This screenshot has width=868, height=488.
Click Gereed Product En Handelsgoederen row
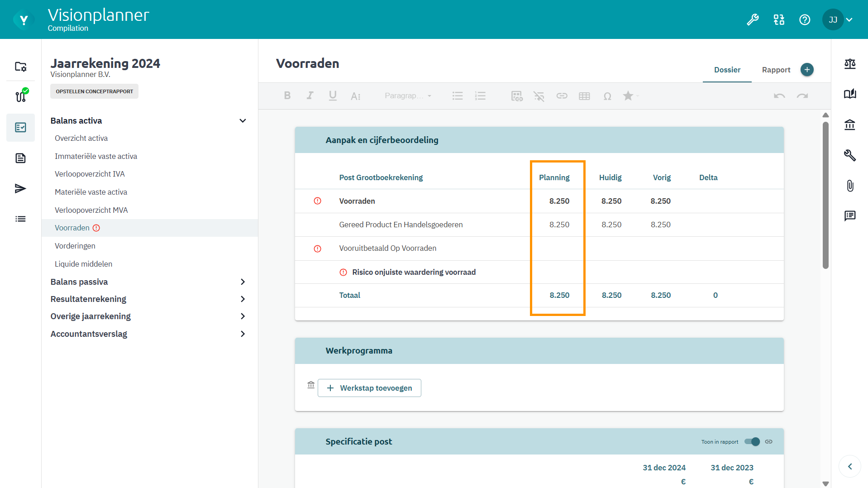click(x=539, y=225)
